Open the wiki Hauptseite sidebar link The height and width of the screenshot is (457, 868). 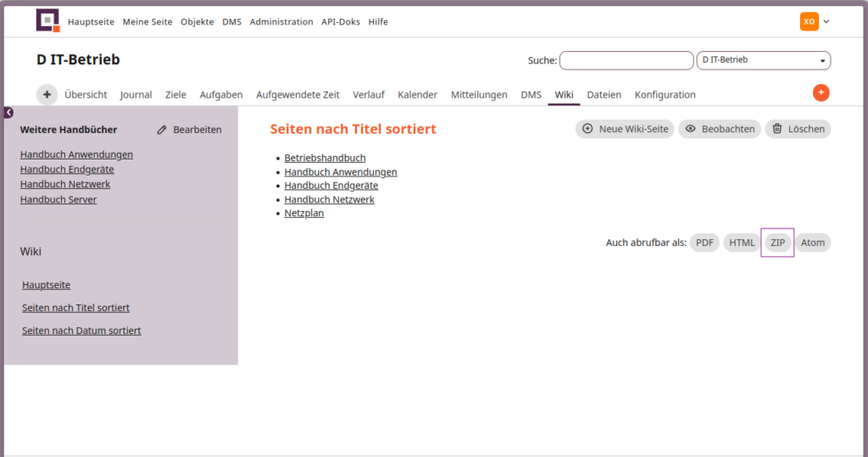[x=46, y=285]
